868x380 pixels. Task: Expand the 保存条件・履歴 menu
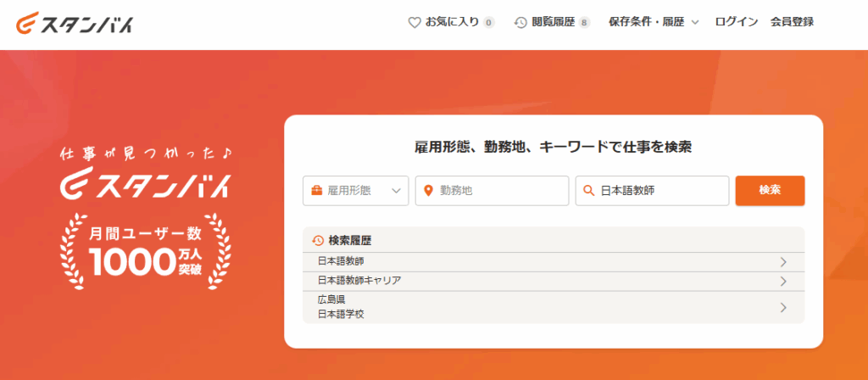(653, 22)
